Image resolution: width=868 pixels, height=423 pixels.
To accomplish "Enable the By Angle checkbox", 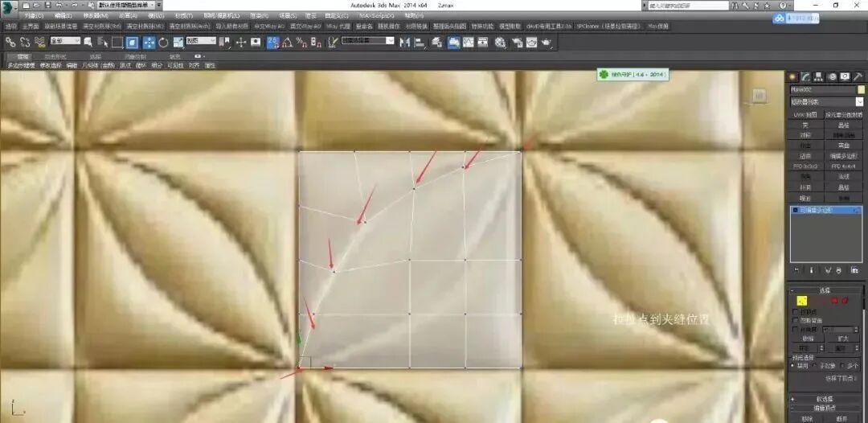I will [796, 329].
